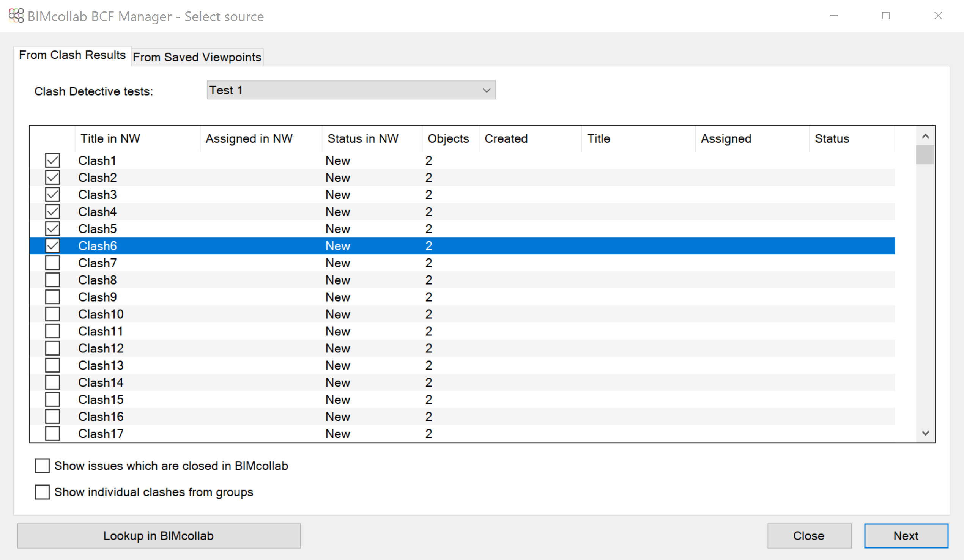Select the Clash3 row title
964x560 pixels.
click(97, 195)
